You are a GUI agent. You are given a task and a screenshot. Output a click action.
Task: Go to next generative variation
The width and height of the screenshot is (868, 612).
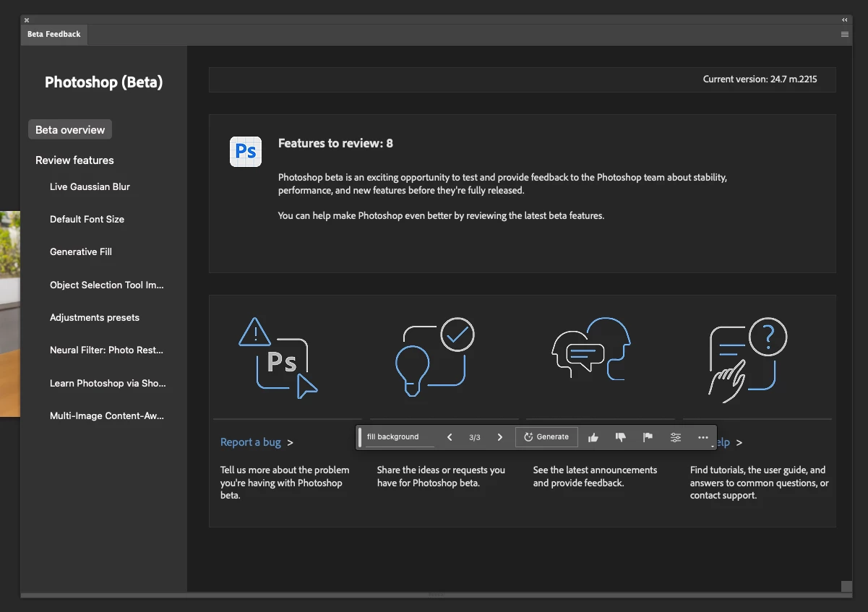[x=499, y=437]
